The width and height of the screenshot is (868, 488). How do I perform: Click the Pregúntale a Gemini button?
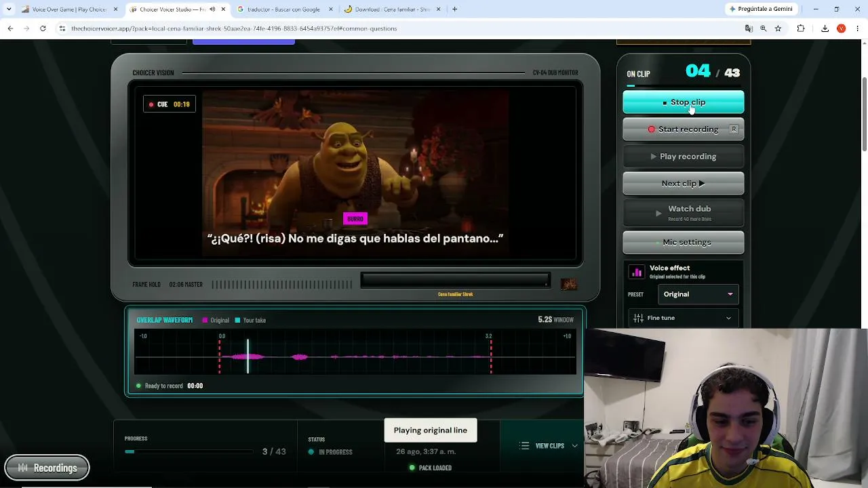pyautogui.click(x=760, y=9)
